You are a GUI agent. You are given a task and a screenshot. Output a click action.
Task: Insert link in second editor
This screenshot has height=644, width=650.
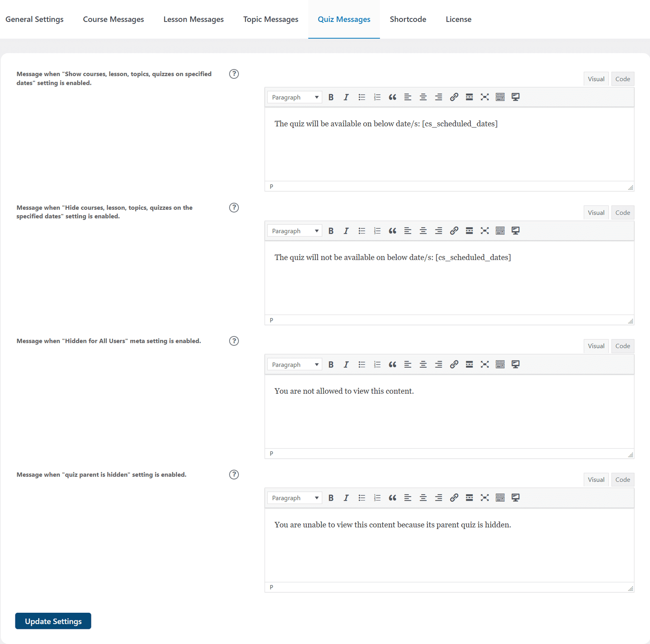click(454, 231)
